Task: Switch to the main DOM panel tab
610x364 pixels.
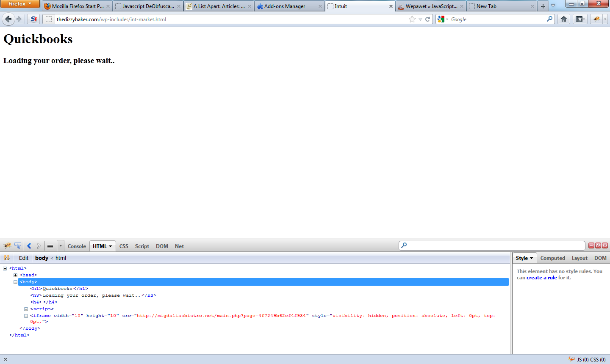Action: pyautogui.click(x=162, y=246)
